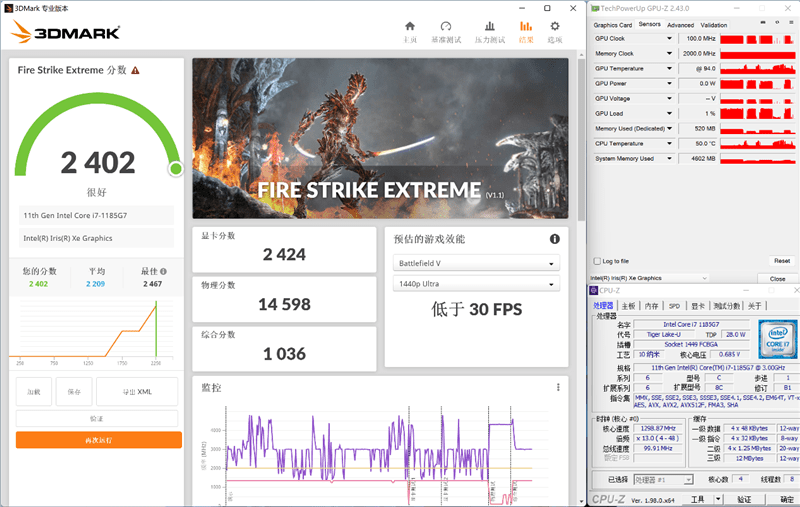800x507 pixels.
Task: Switch to the 主板 tab in CPU-Z
Action: (629, 306)
